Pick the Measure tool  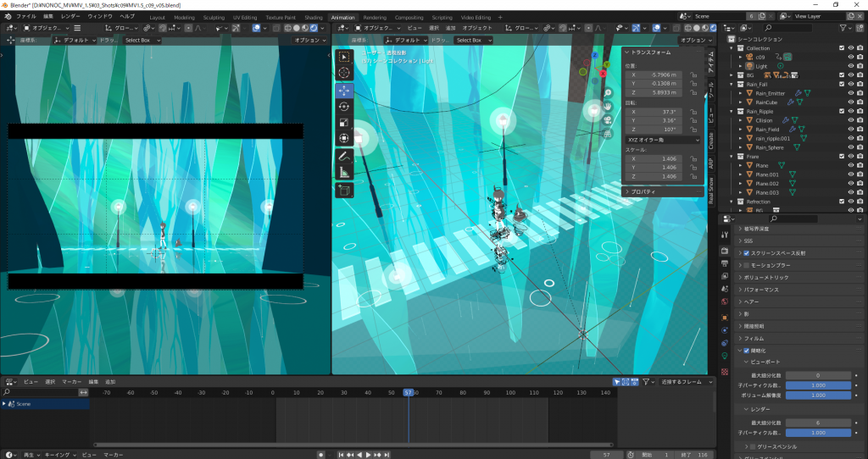344,172
